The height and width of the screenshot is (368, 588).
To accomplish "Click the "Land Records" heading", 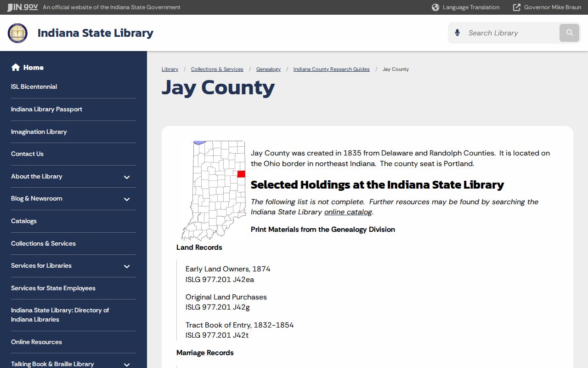I will pos(199,247).
